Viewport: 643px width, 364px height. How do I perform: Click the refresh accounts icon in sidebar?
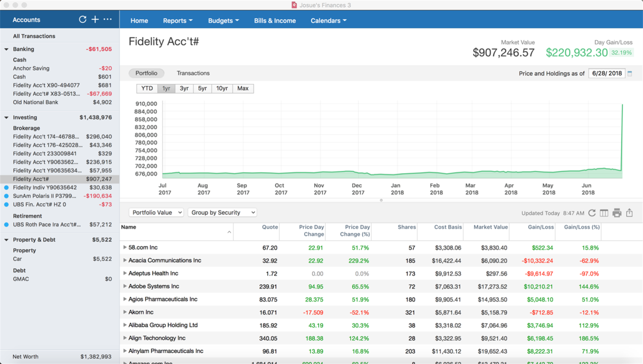[x=82, y=19]
